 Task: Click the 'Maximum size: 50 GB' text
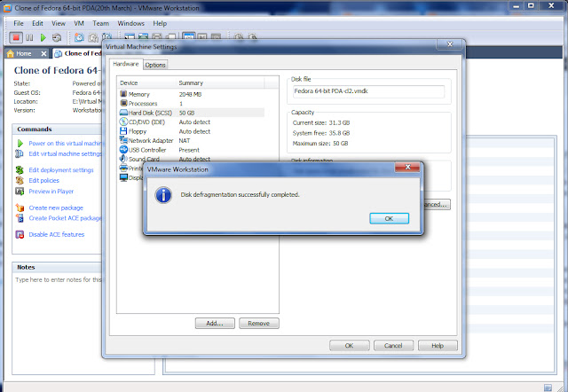[320, 144]
